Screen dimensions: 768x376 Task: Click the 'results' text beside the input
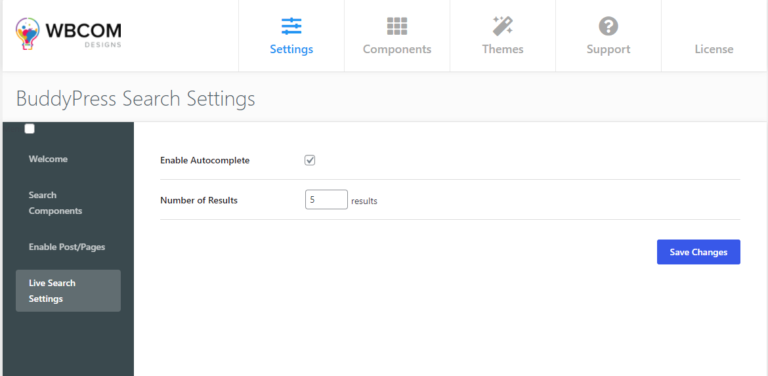coord(364,201)
